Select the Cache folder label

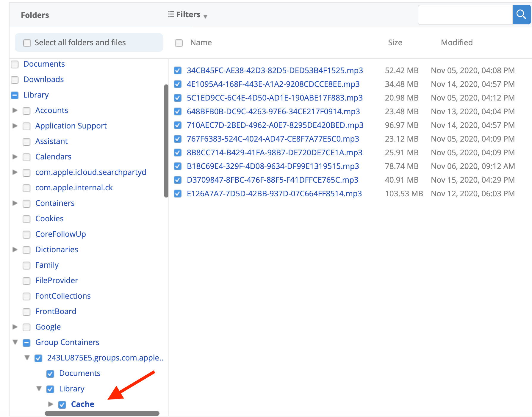point(83,404)
